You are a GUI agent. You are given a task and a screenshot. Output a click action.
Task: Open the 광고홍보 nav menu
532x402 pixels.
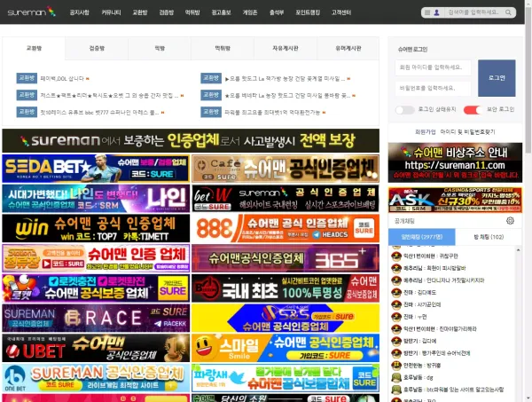221,12
